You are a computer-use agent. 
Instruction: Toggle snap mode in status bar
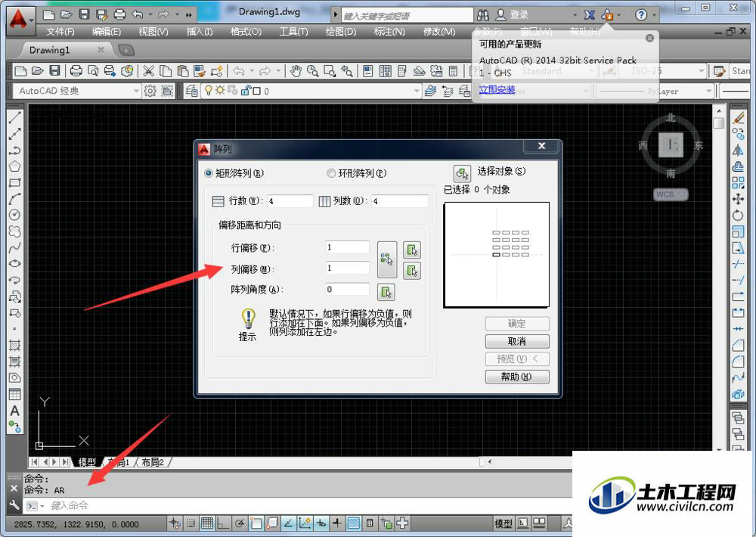point(191,523)
